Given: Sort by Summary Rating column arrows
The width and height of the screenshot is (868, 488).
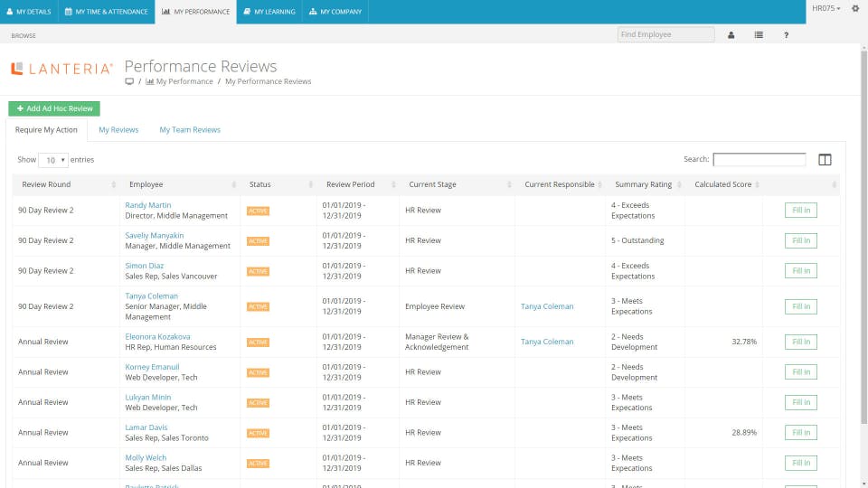Looking at the screenshot, I should coord(679,184).
